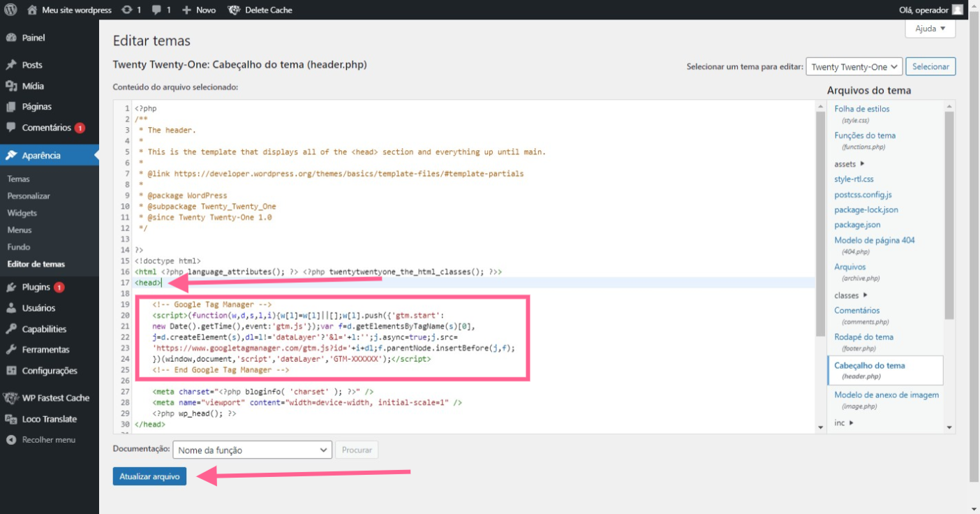Open the package-lock.json file
The height and width of the screenshot is (514, 980).
866,210
